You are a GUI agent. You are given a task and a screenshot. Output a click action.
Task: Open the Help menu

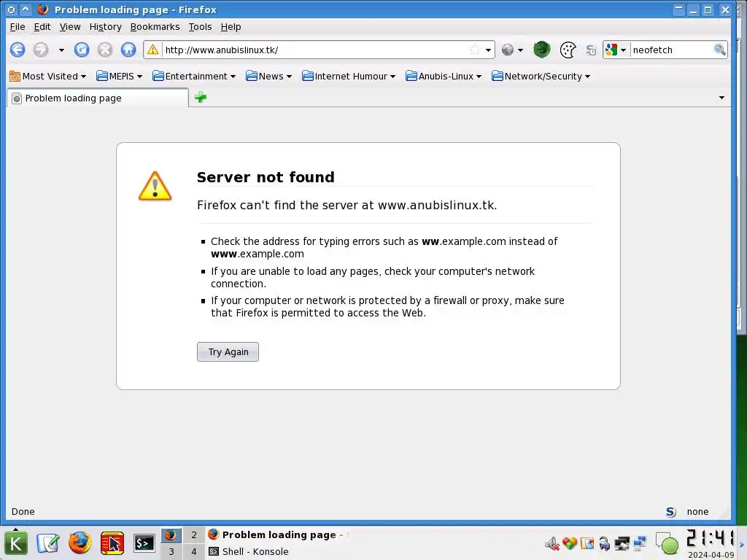(x=231, y=27)
